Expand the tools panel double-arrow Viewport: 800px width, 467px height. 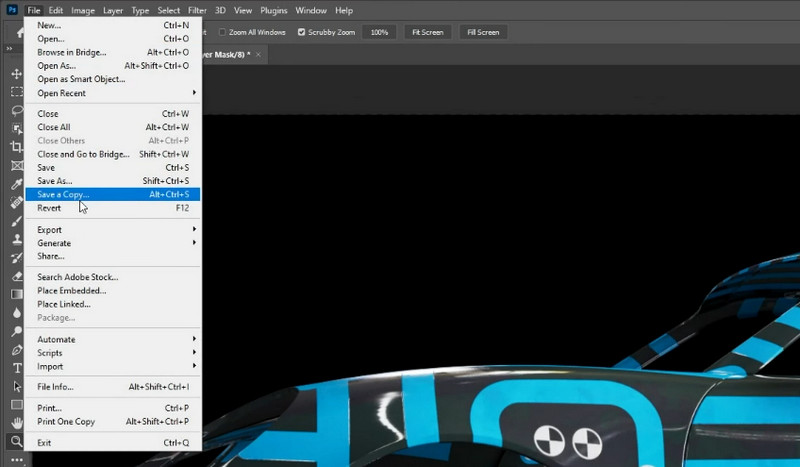coord(9,48)
